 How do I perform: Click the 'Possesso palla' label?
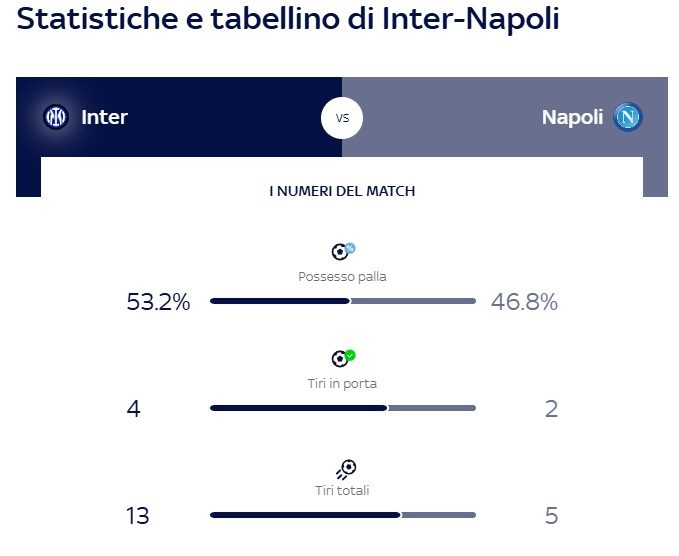342,277
